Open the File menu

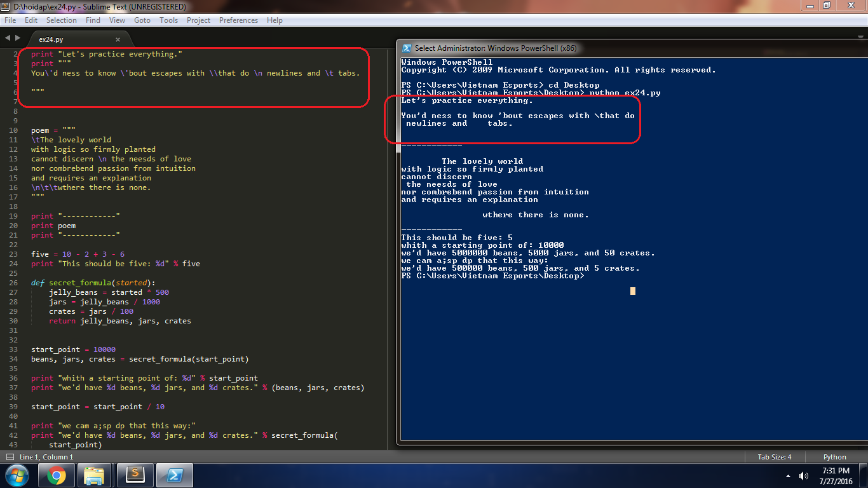[x=10, y=20]
